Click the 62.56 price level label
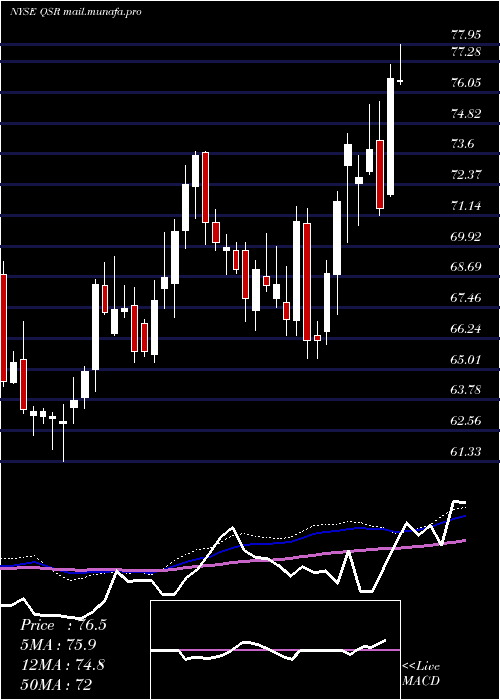The width and height of the screenshot is (500, 700). [x=468, y=421]
